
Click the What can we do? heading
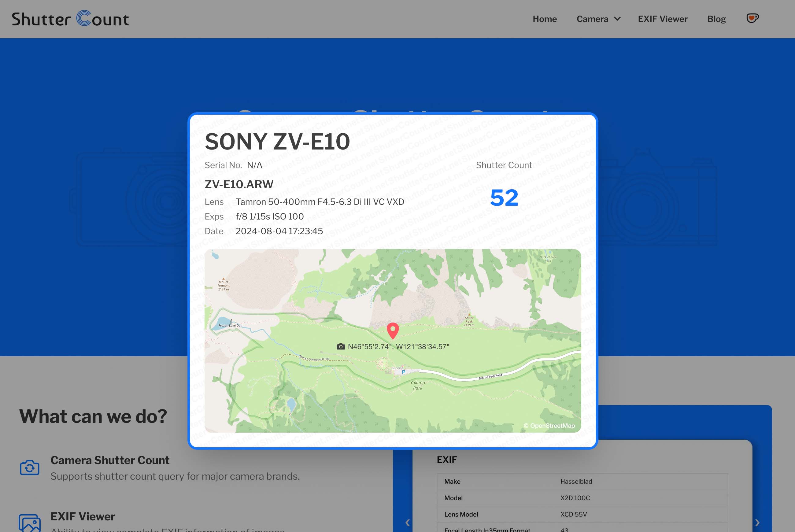tap(93, 416)
